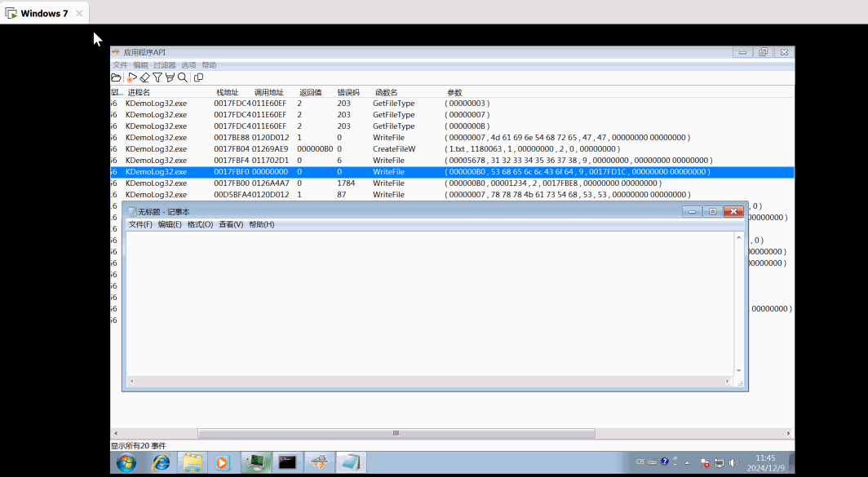Image resolution: width=868 pixels, height=477 pixels.
Task: Switch to the command prompt taskbar icon
Action: tap(288, 462)
